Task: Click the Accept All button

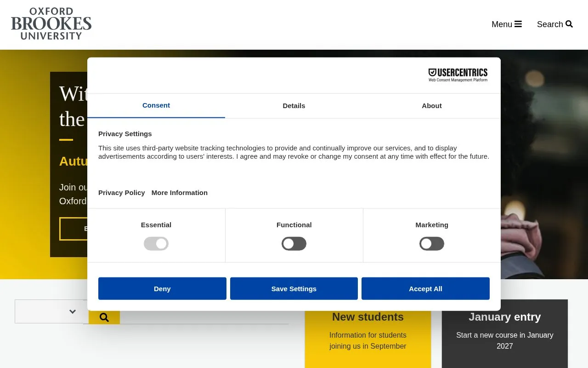Action: [x=425, y=288]
